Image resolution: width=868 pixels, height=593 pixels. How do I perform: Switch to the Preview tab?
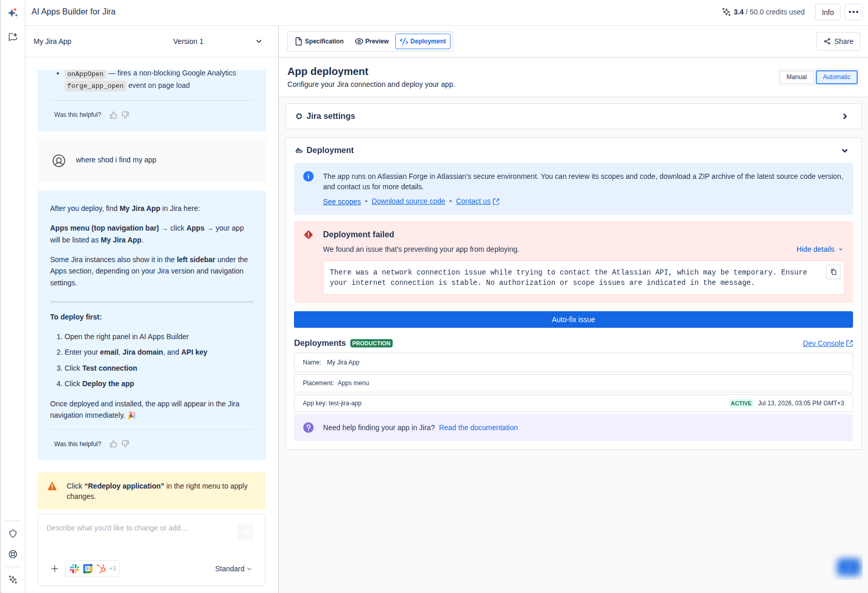372,41
